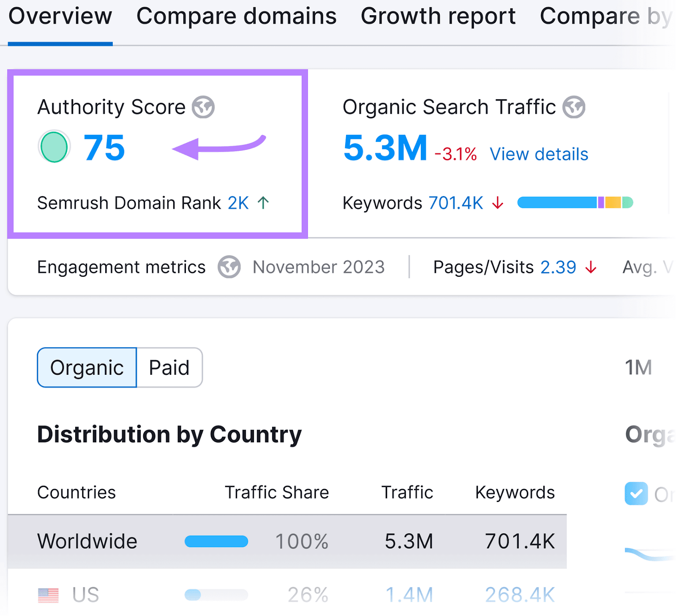Click the Authority Score info globe icon
Image resolution: width=676 pixels, height=616 pixels.
204,107
